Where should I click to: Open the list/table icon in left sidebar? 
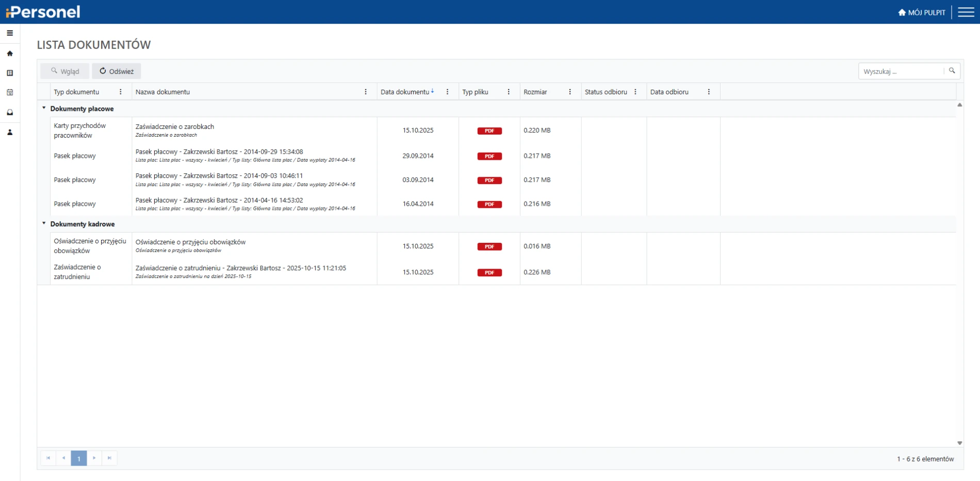click(x=10, y=73)
